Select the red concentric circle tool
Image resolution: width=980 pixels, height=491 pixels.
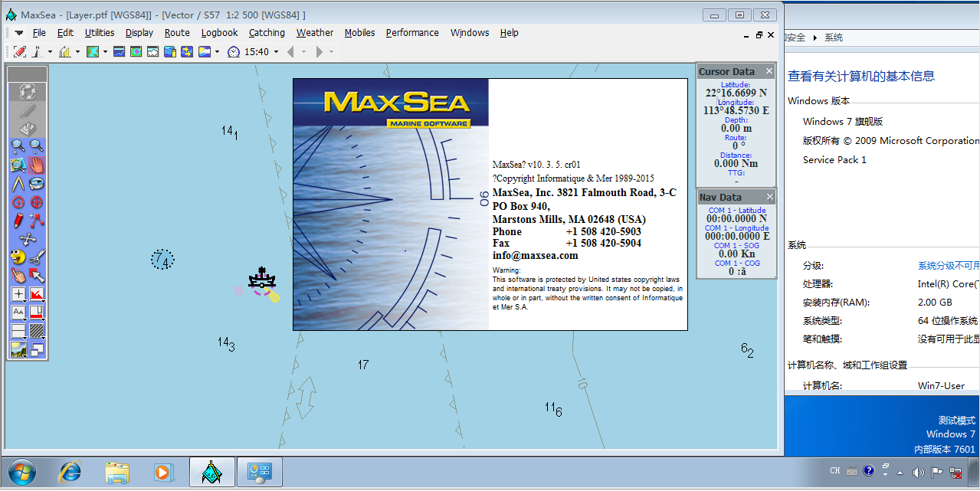[x=18, y=202]
